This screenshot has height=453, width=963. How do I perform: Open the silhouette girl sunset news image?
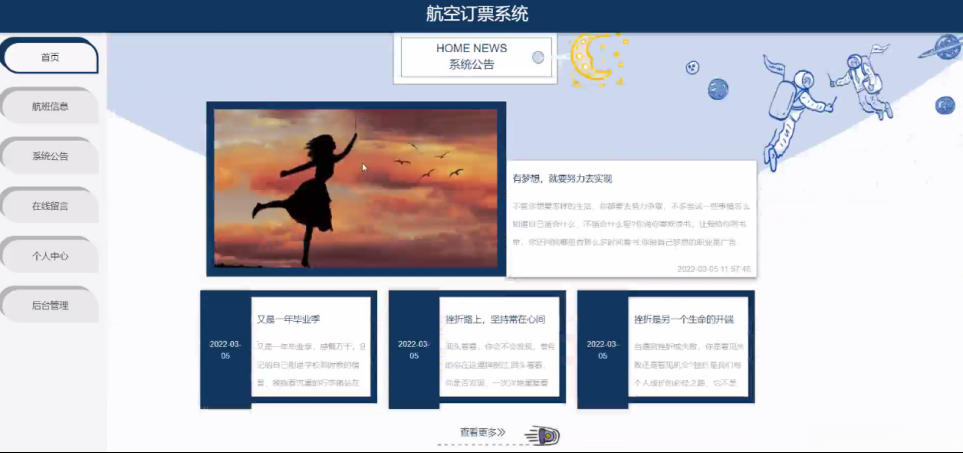[356, 188]
